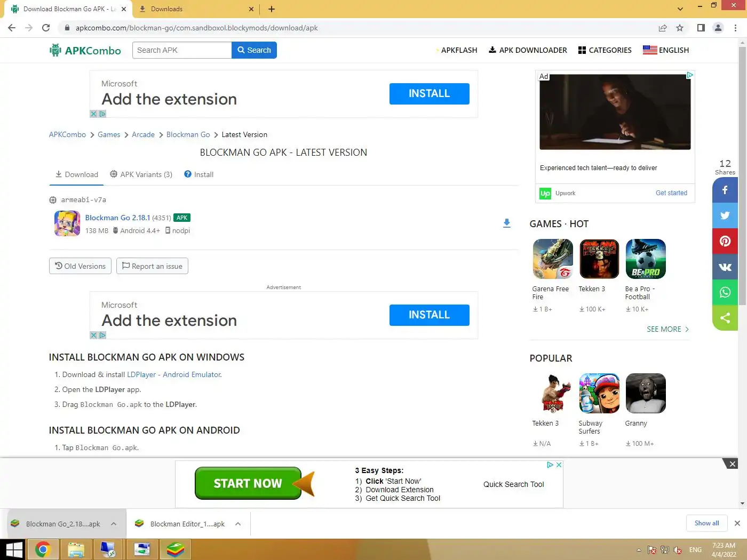The height and width of the screenshot is (560, 747).
Task: Open the Tekken 3 icon under Popular
Action: click(x=553, y=393)
